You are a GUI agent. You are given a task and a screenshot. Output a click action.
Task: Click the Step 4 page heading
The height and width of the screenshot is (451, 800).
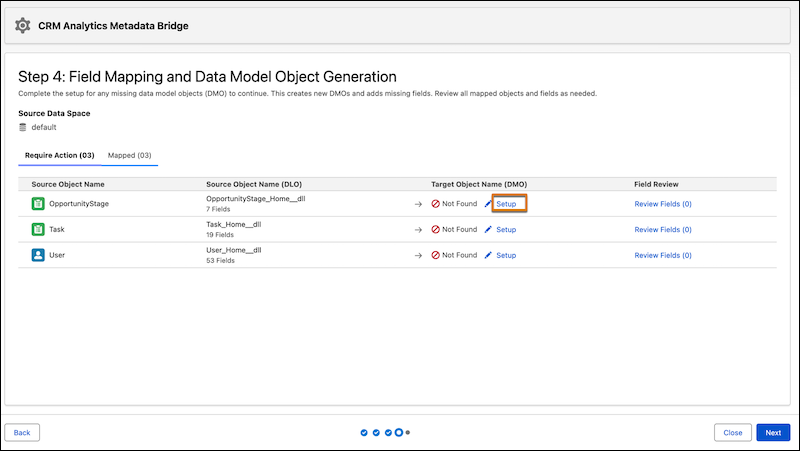207,77
